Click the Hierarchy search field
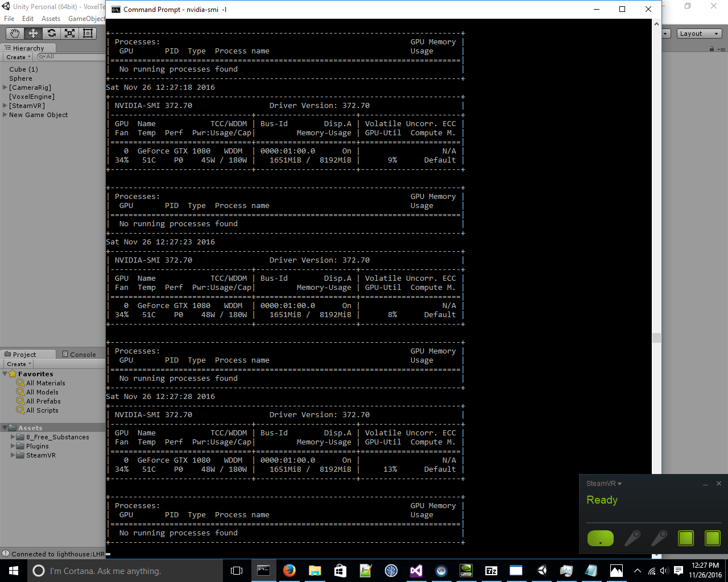 click(71, 57)
